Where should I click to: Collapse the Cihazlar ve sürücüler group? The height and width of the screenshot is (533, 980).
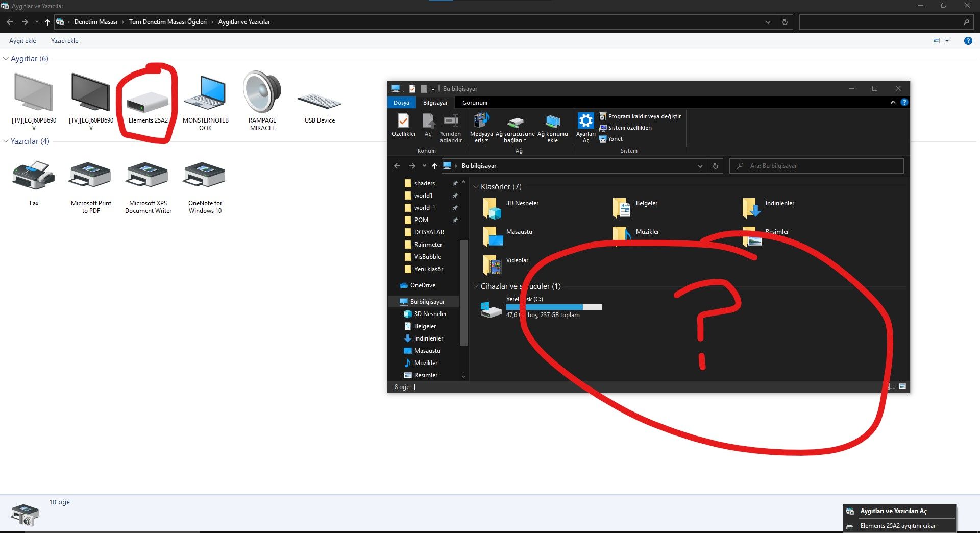click(476, 286)
